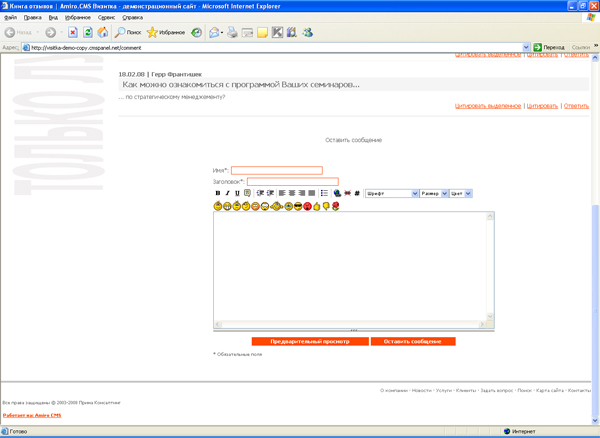
Task: Open the Размер size dropdown
Action: coord(433,193)
